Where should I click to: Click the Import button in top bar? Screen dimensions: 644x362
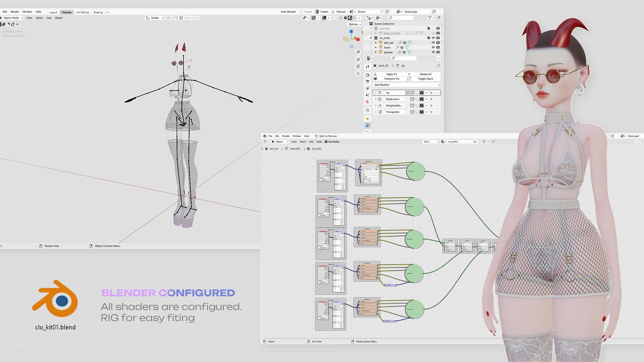pyautogui.click(x=322, y=12)
